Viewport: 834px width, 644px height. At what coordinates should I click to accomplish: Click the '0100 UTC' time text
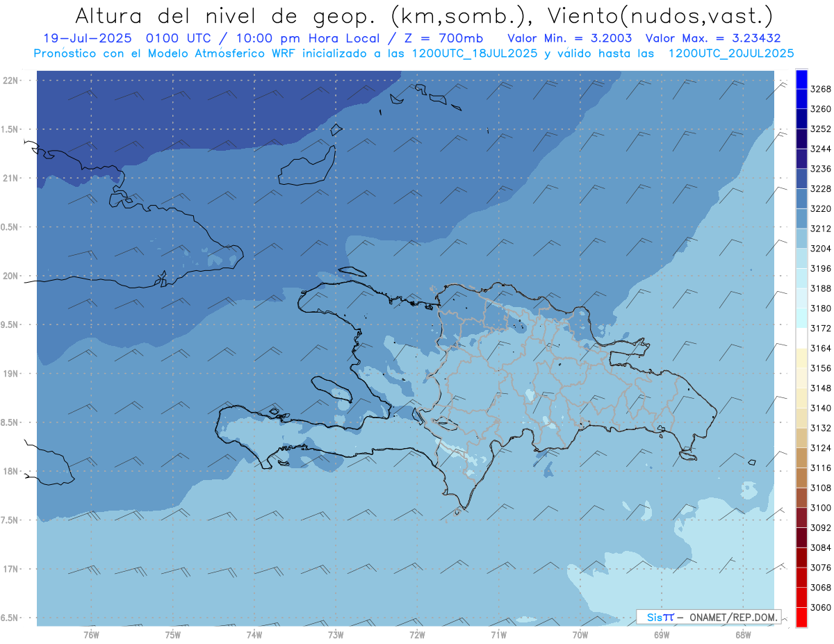point(181,39)
